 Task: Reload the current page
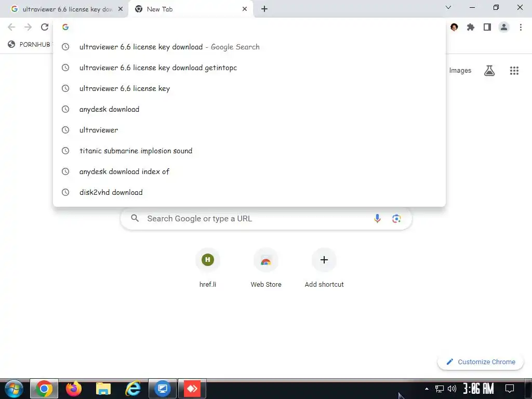coord(45,27)
